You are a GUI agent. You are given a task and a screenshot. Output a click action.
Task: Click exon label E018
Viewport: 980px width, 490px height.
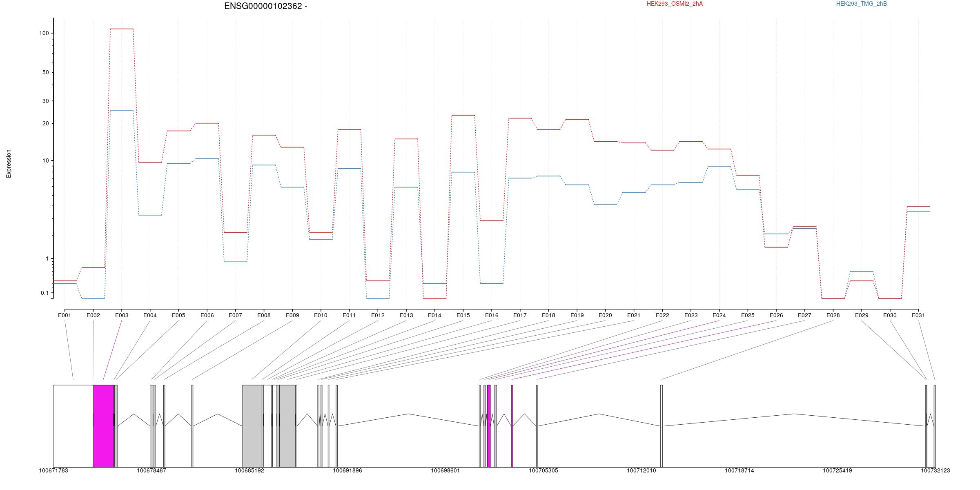(x=548, y=316)
